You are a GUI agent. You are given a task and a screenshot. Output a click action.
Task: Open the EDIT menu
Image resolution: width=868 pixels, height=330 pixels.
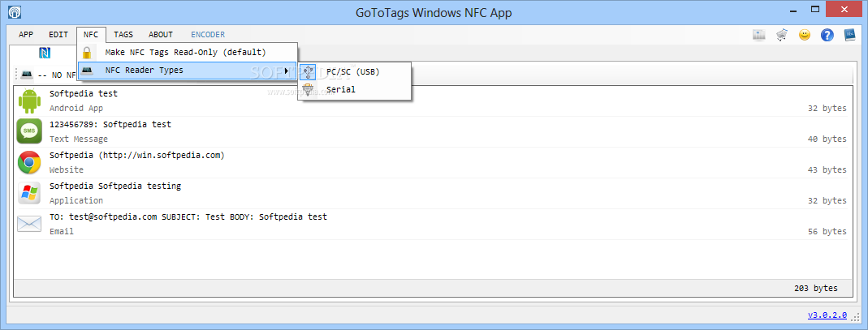point(58,34)
